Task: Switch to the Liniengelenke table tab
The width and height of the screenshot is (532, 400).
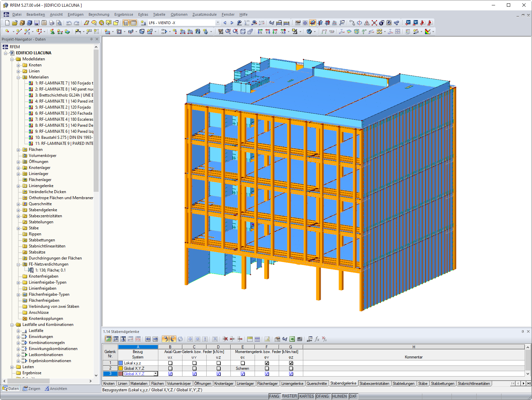Action: coord(292,384)
